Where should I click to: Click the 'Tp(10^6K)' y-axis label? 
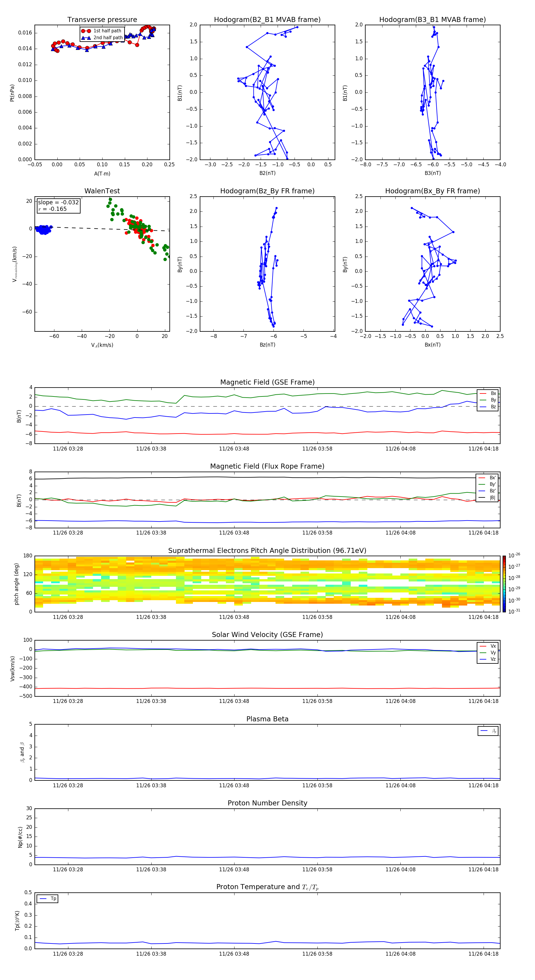(17, 921)
